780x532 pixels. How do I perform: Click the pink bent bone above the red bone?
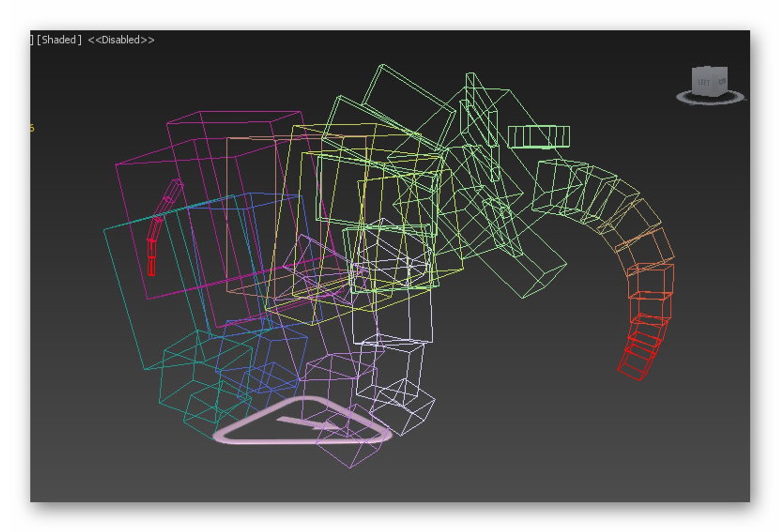click(165, 207)
